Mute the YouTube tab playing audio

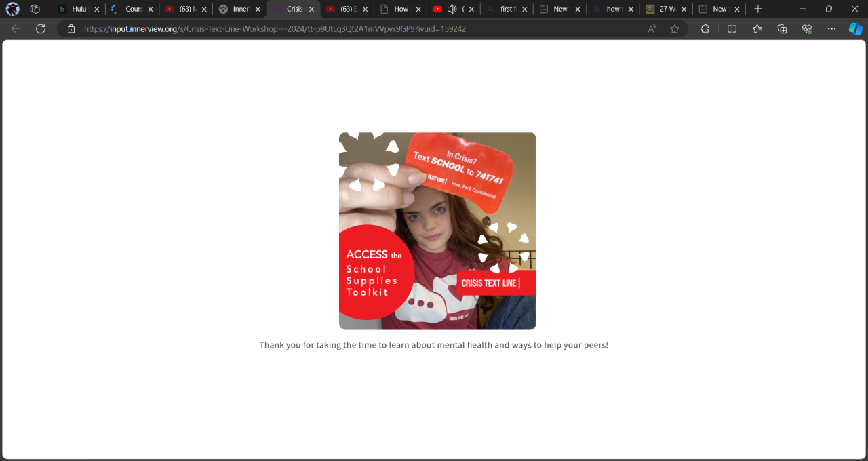(452, 9)
